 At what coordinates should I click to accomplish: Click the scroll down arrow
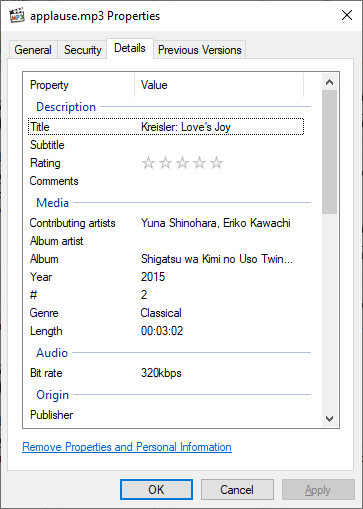330,419
